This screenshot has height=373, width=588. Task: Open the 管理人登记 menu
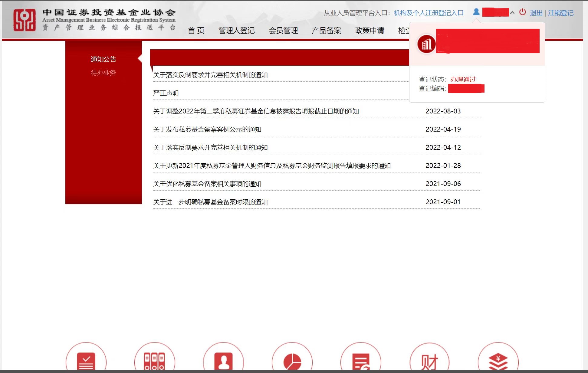(x=236, y=31)
